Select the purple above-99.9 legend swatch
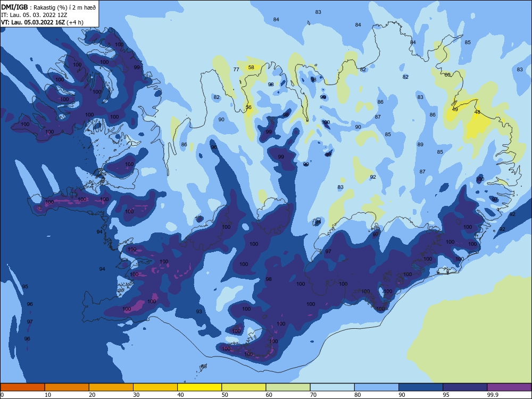The height and width of the screenshot is (399, 532). (509, 387)
